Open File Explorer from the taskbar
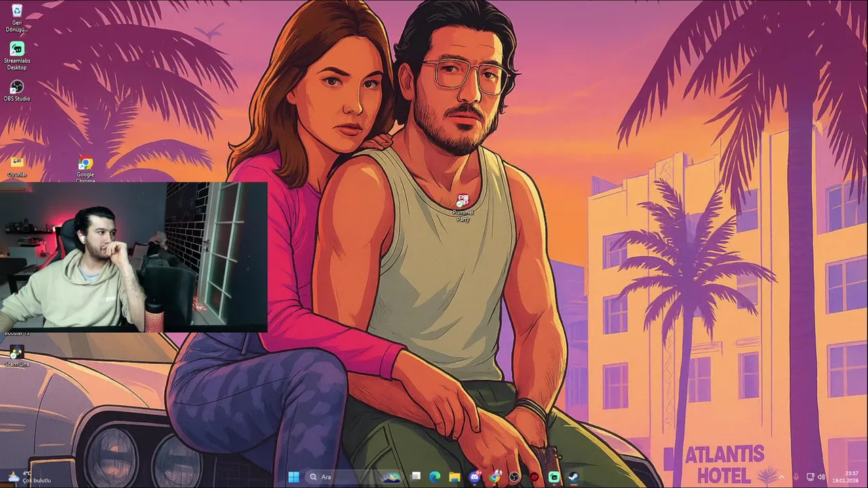This screenshot has height=488, width=868. 454,477
